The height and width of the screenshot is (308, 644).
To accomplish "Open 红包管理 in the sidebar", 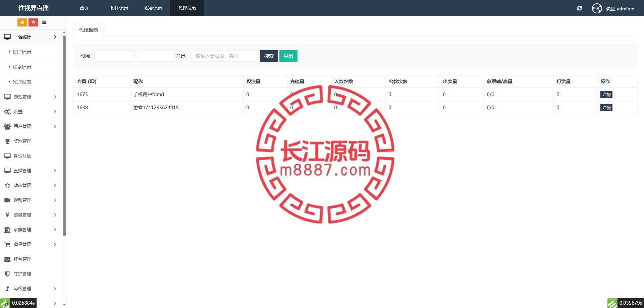I will point(22,259).
